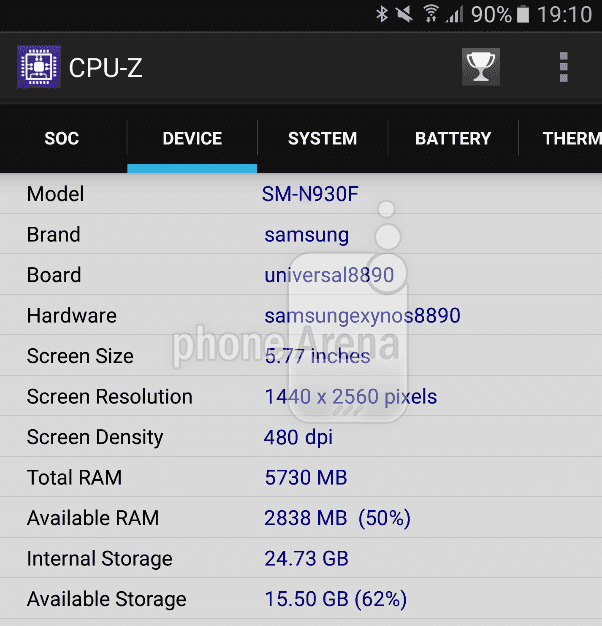Switch to the SOC tab
This screenshot has height=626, width=602.
pos(62,139)
